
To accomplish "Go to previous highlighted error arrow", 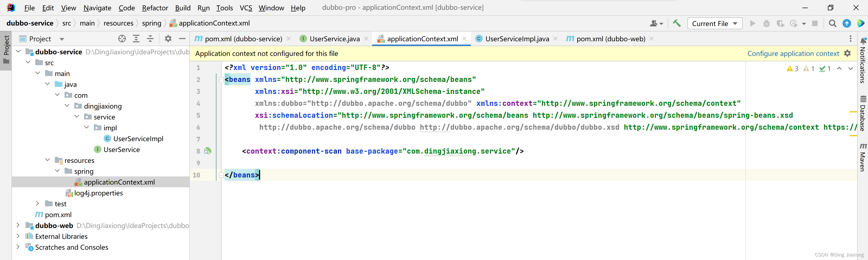I will [x=839, y=68].
